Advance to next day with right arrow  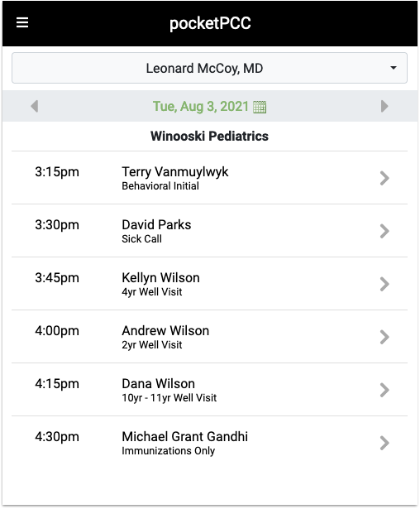point(384,106)
